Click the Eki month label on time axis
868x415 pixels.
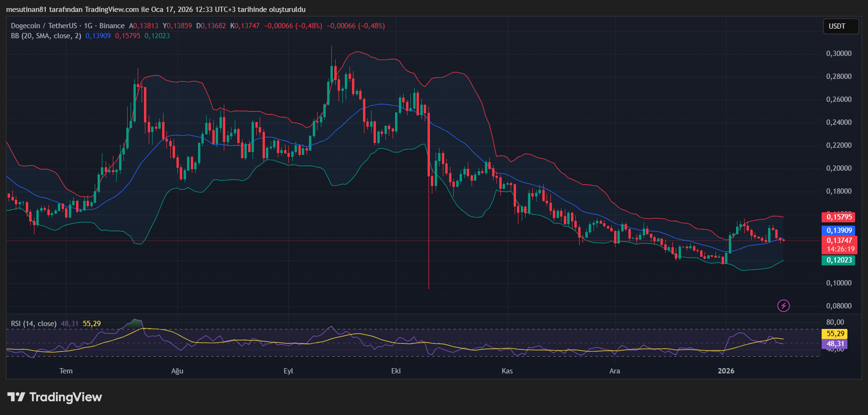(x=396, y=371)
